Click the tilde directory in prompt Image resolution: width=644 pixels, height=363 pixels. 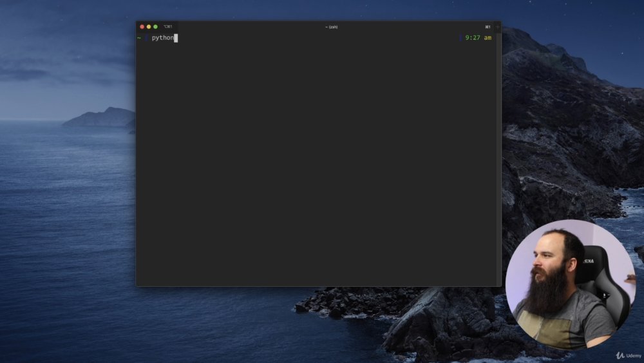139,38
